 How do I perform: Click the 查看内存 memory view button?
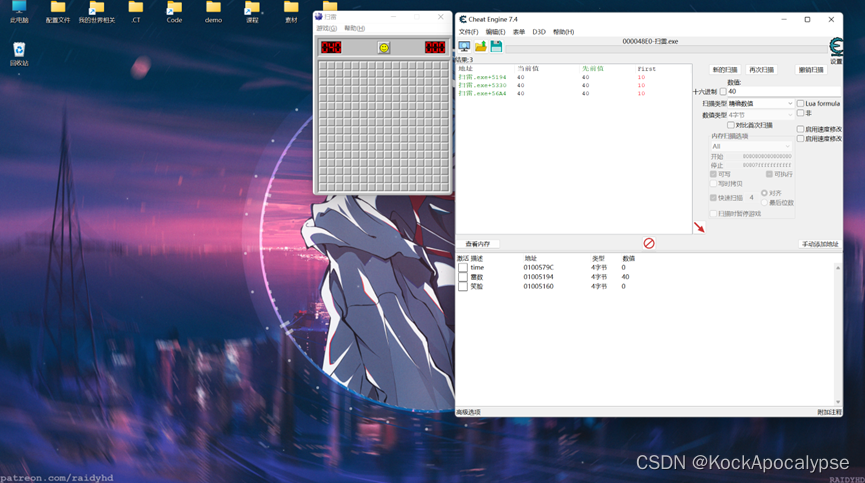(478, 244)
